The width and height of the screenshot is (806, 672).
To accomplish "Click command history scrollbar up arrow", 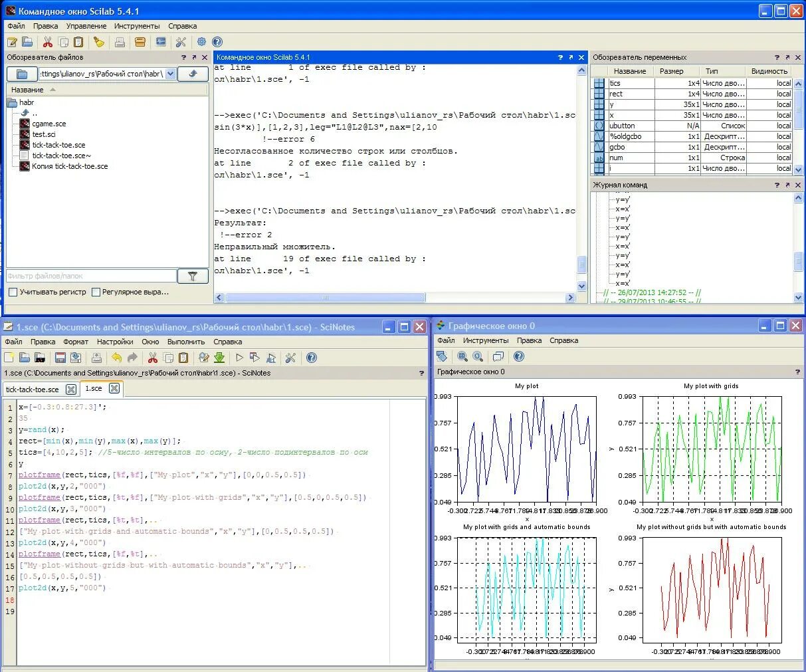I will pyautogui.click(x=798, y=198).
